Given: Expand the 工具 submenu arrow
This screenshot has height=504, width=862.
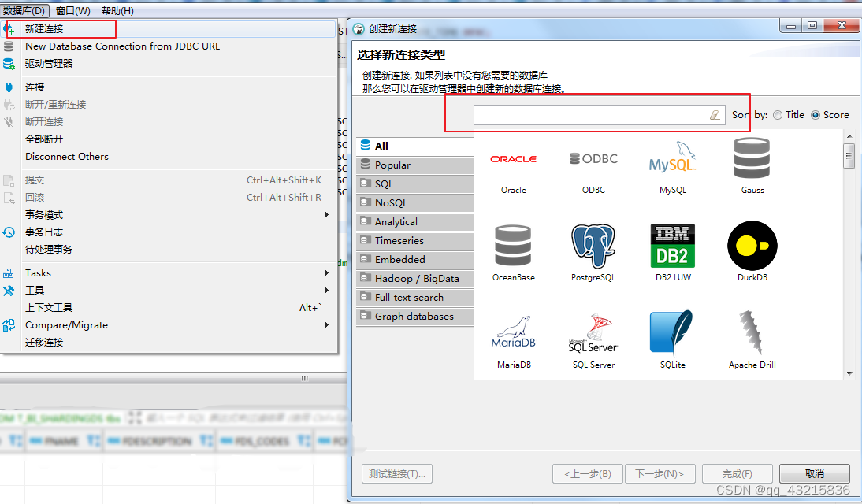Looking at the screenshot, I should [327, 291].
